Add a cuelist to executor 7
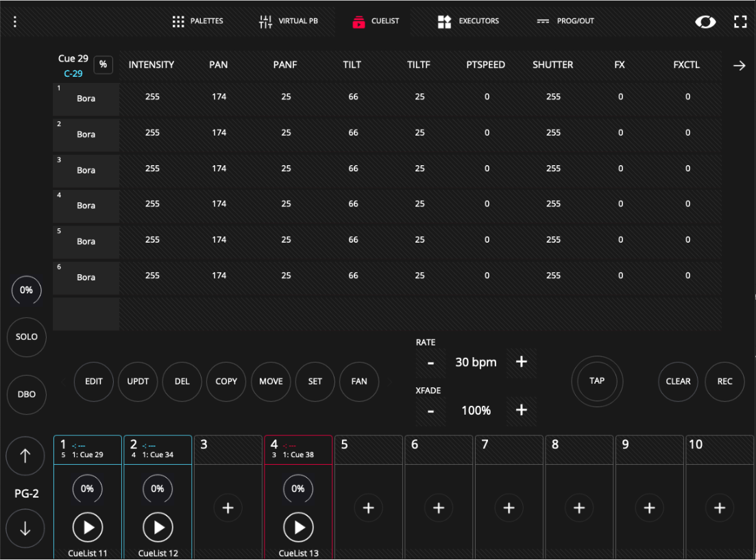Screen dimensions: 756x560 tap(509, 508)
